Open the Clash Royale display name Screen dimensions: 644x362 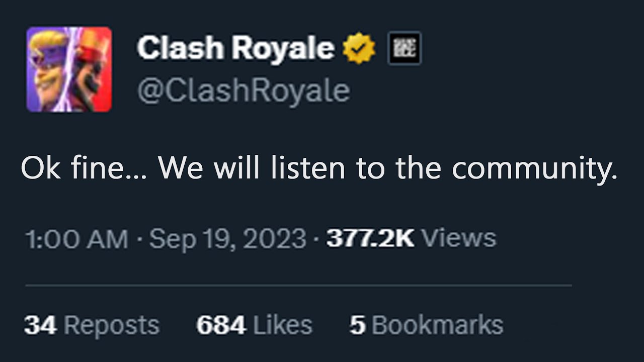tap(235, 48)
